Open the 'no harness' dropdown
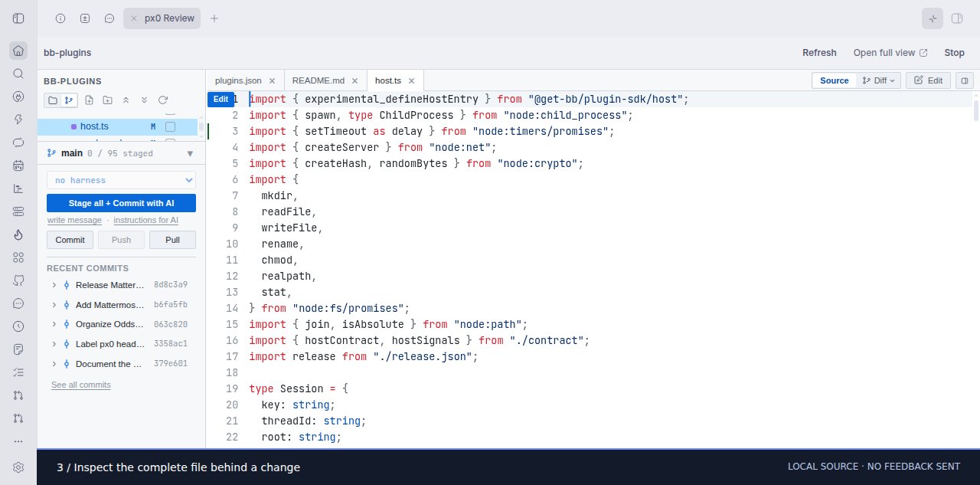The image size is (980, 485). (121, 180)
